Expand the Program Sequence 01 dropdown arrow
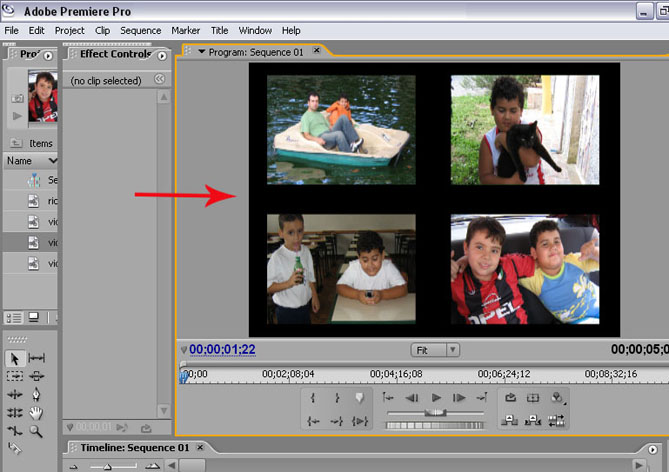The height and width of the screenshot is (472, 669). [x=200, y=52]
